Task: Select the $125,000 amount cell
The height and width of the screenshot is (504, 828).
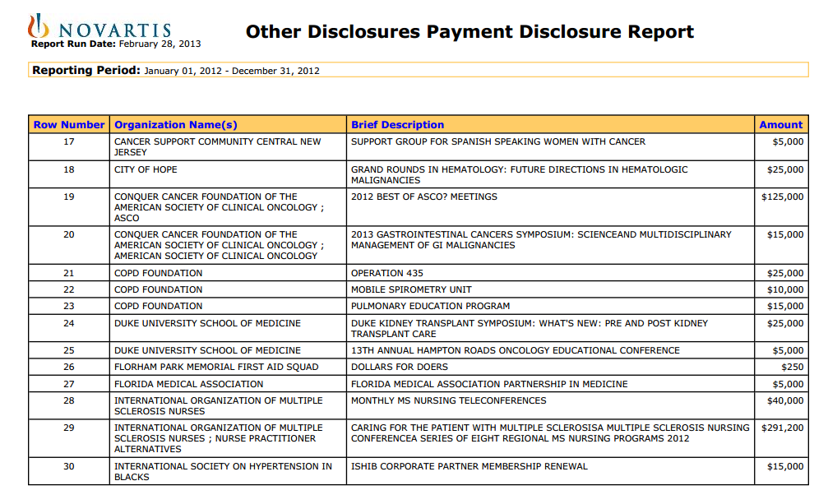Action: 781,207
